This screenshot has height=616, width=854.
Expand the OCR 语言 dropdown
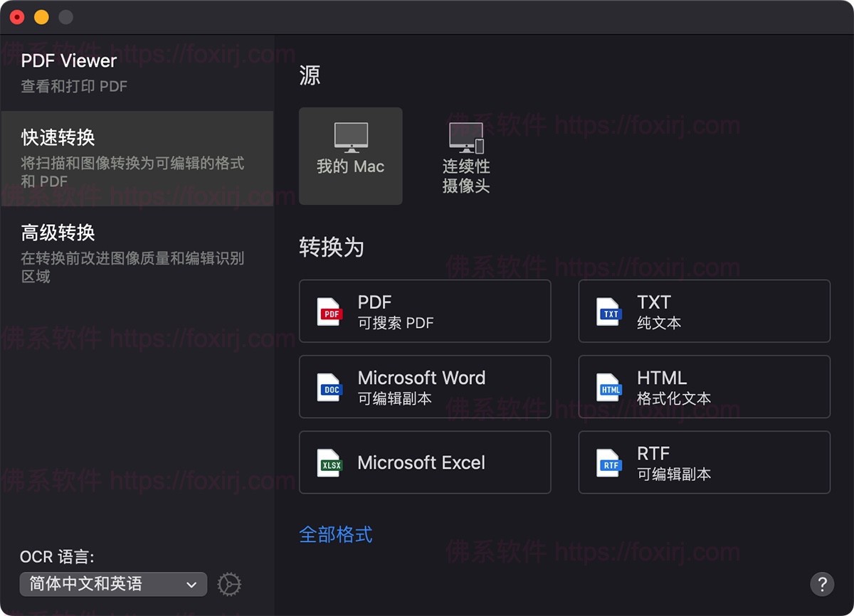click(x=113, y=584)
